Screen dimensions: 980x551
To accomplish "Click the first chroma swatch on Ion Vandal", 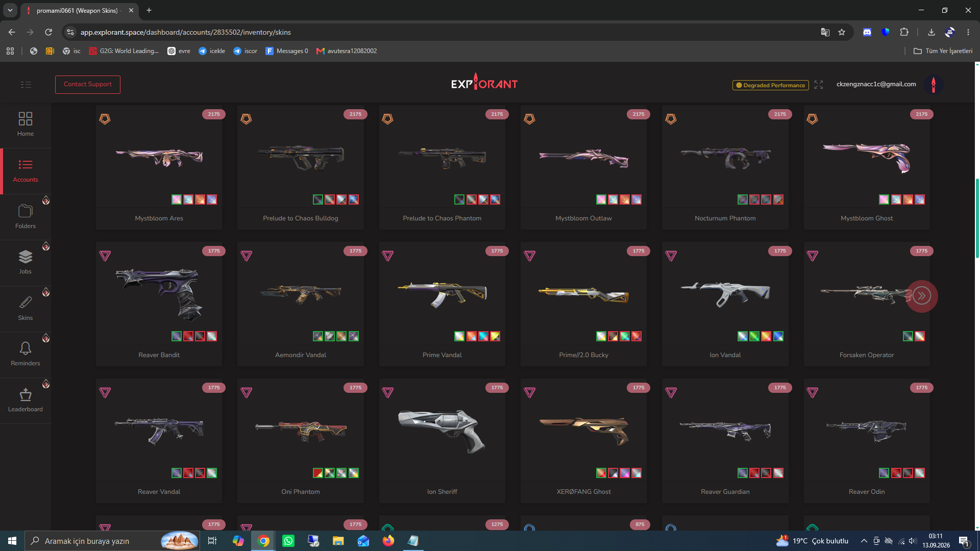I will [x=743, y=336].
